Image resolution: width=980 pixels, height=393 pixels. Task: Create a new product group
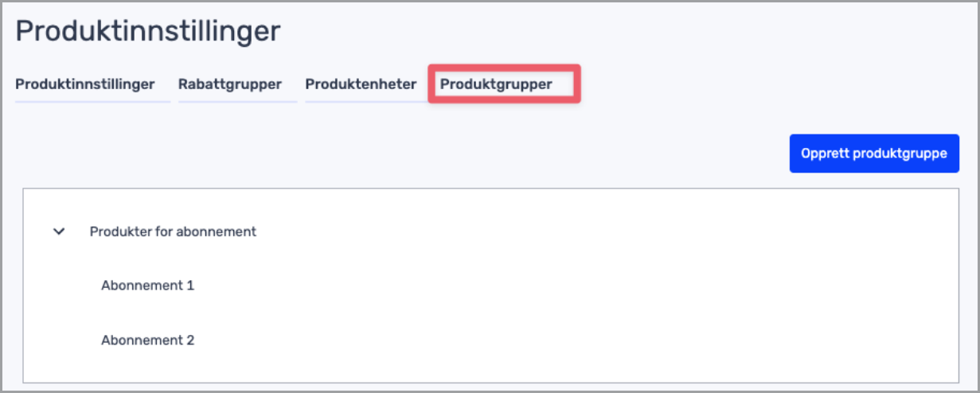(x=874, y=154)
